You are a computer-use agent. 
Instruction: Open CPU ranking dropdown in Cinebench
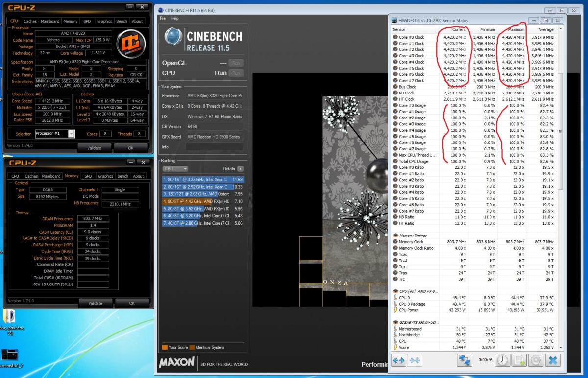coord(175,168)
